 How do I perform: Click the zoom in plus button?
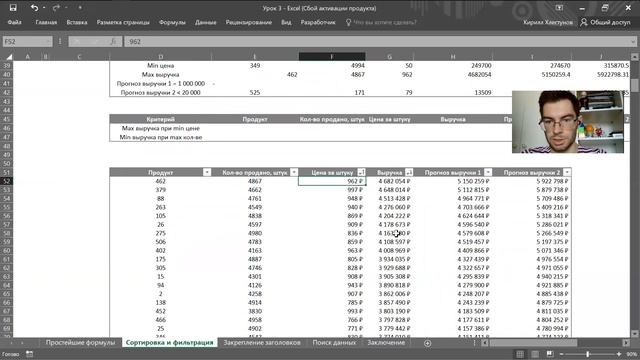click(619, 354)
